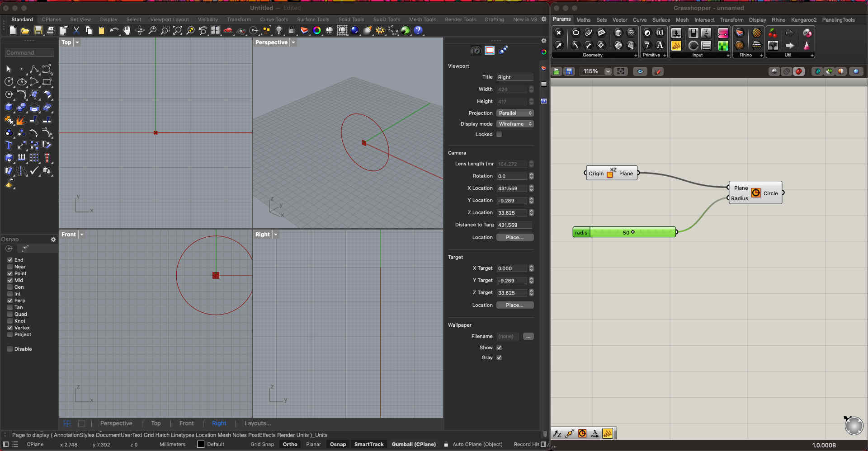Click the Grasshopper sketch pencil icon

pyautogui.click(x=658, y=71)
